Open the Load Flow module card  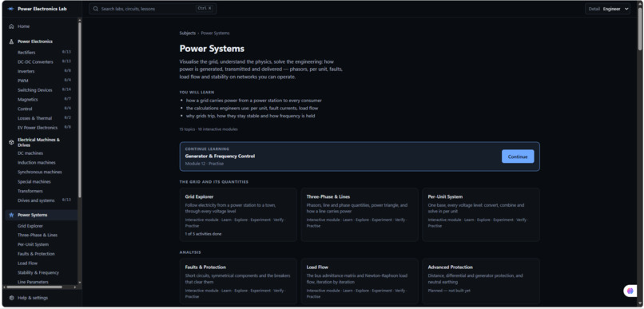360,282
